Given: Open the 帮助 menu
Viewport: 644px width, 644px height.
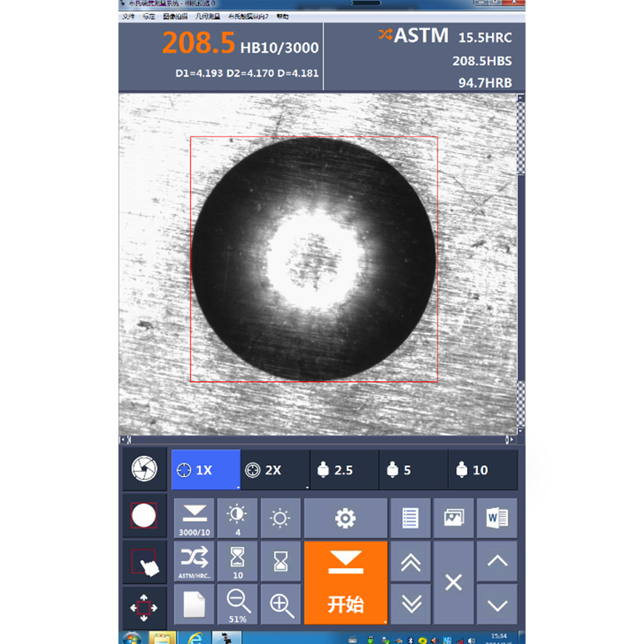Looking at the screenshot, I should 282,16.
